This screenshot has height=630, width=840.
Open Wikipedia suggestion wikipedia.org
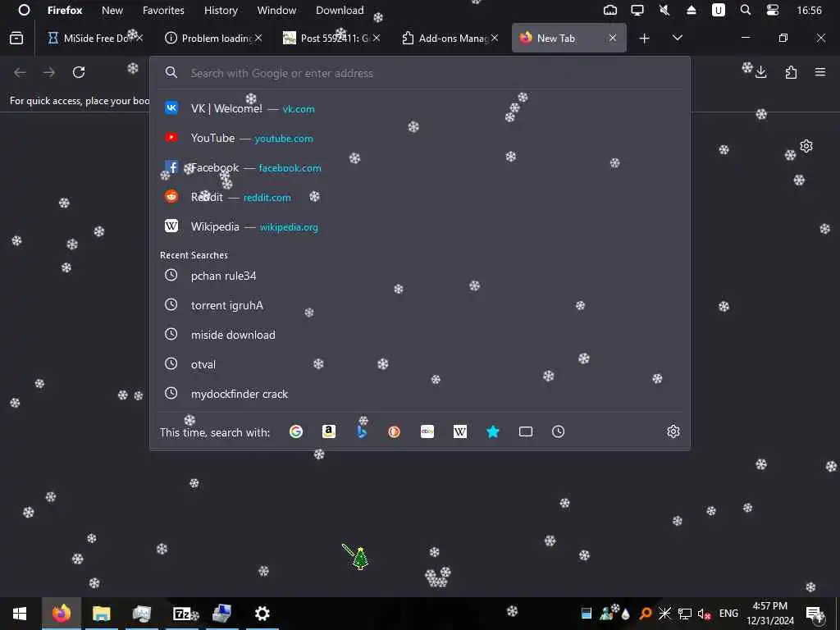pos(420,226)
